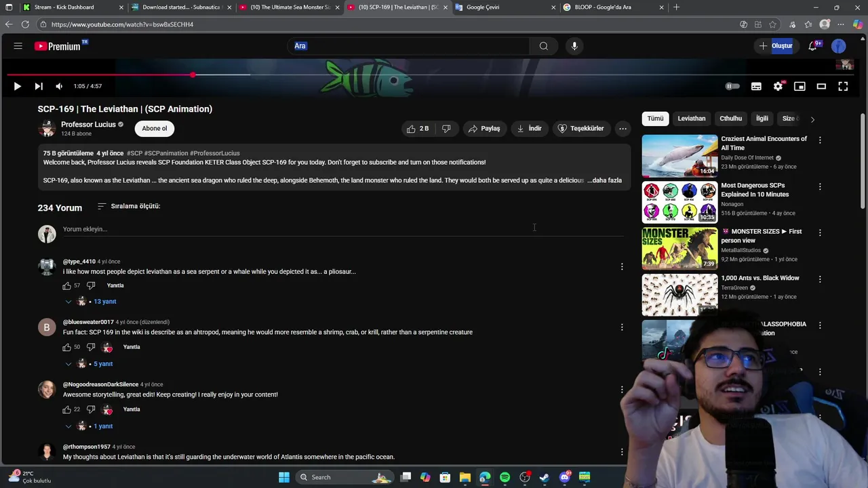This screenshot has width=868, height=488.
Task: Click the Yorum ekleyin comment field
Action: [x=343, y=229]
